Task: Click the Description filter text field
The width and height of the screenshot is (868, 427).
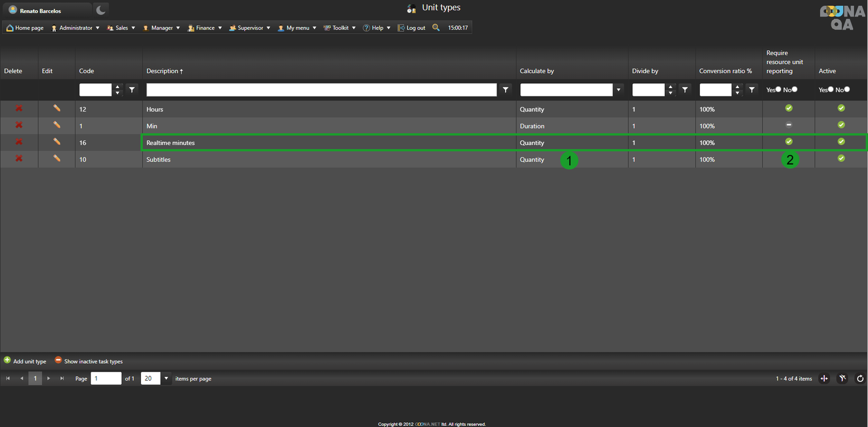Action: 321,90
